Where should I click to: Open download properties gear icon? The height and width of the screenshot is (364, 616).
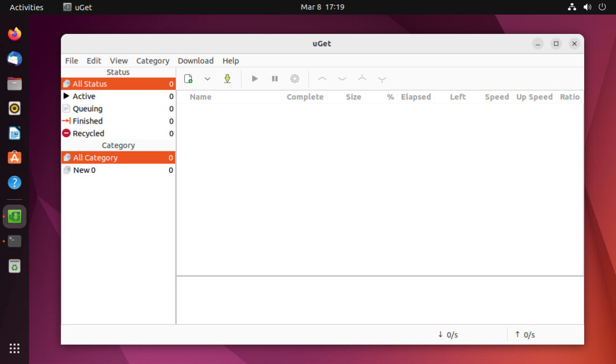294,79
